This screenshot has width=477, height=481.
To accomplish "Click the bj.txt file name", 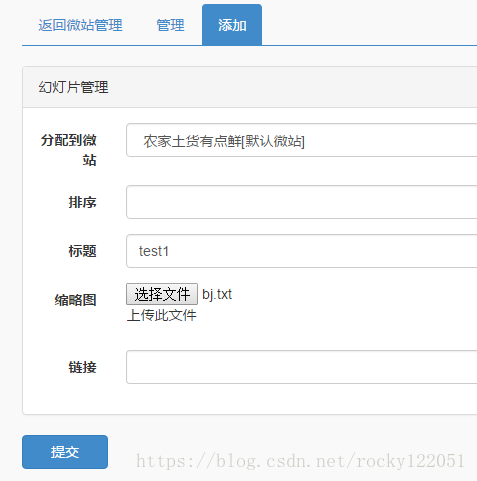I will (217, 294).
